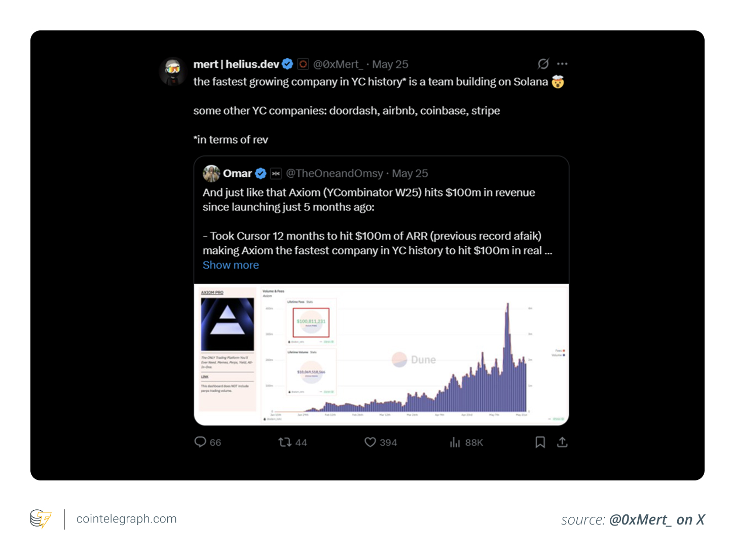The width and height of the screenshot is (735, 560).
Task: Click the share icon on the tweet
Action: pyautogui.click(x=562, y=442)
